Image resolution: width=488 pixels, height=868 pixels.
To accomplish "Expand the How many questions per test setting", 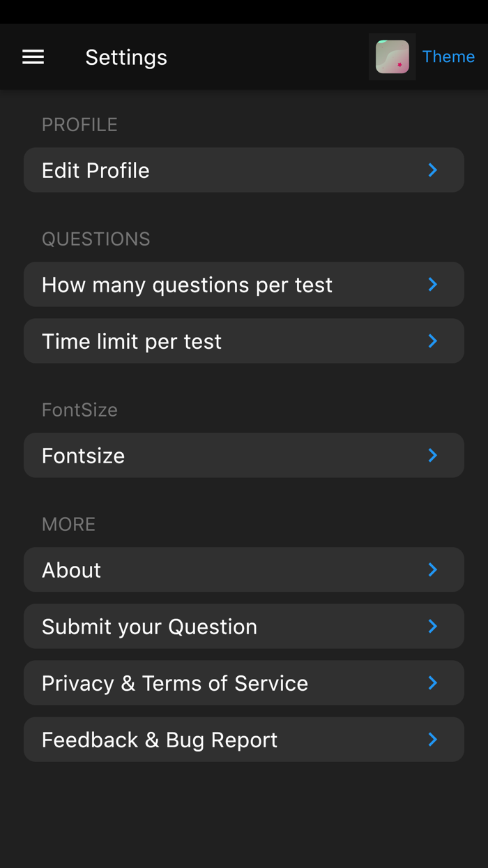I will [244, 284].
